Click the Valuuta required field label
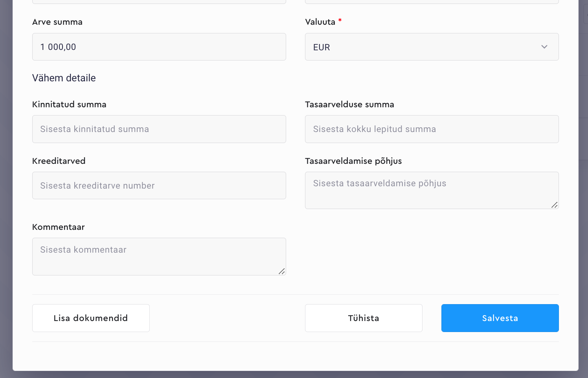The image size is (588, 378). pos(320,22)
